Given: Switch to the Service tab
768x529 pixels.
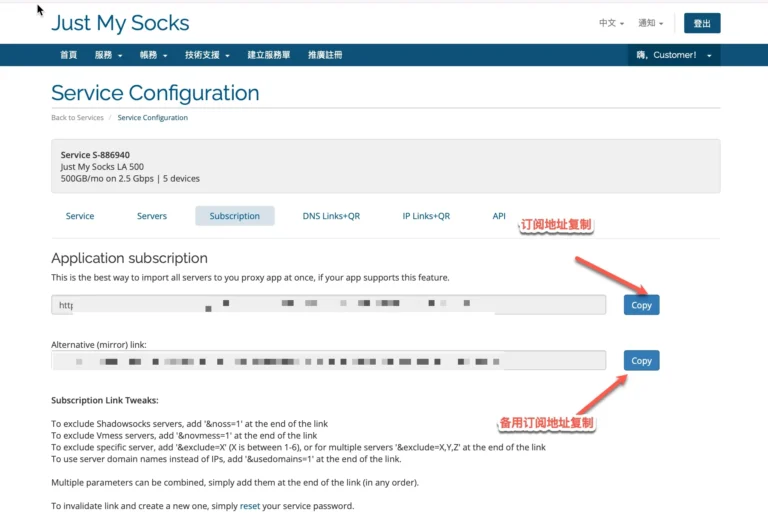Looking at the screenshot, I should (x=80, y=216).
